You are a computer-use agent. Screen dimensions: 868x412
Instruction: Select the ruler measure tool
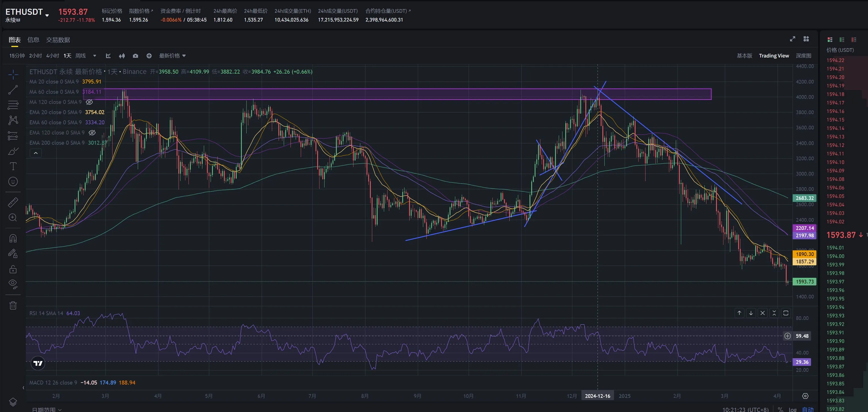click(13, 202)
